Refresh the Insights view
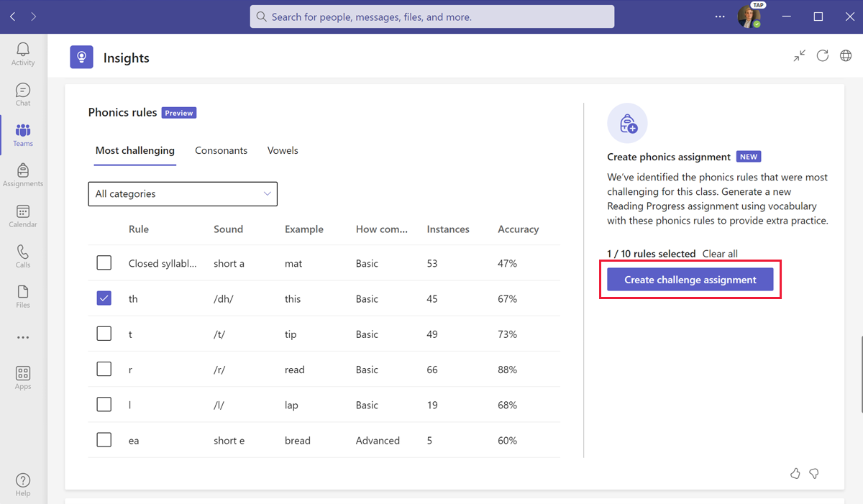The width and height of the screenshot is (863, 504). click(x=822, y=55)
